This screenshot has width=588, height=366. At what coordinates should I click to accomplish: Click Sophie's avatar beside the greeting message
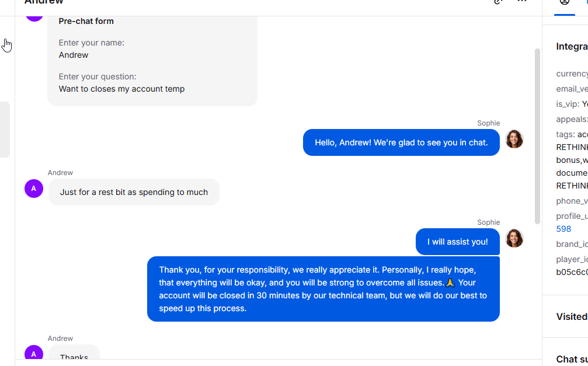pos(514,139)
